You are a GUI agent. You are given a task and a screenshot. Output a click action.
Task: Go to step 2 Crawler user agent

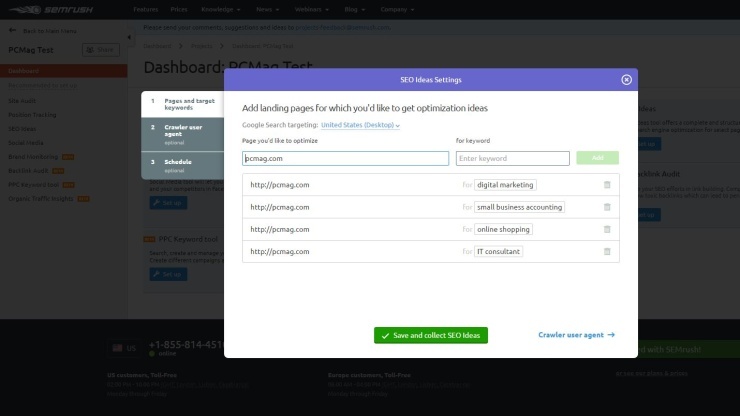pyautogui.click(x=183, y=132)
